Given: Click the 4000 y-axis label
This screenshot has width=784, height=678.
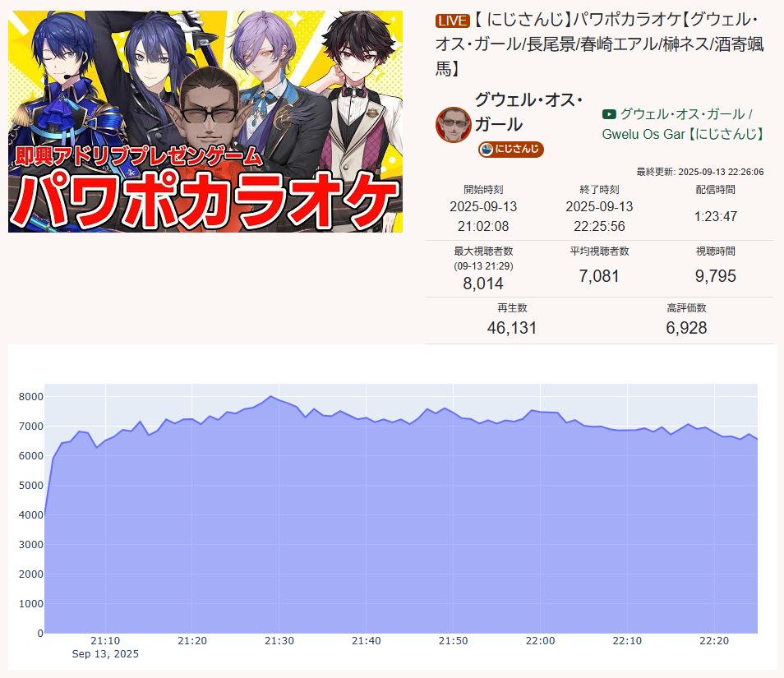Looking at the screenshot, I should pyautogui.click(x=31, y=515).
